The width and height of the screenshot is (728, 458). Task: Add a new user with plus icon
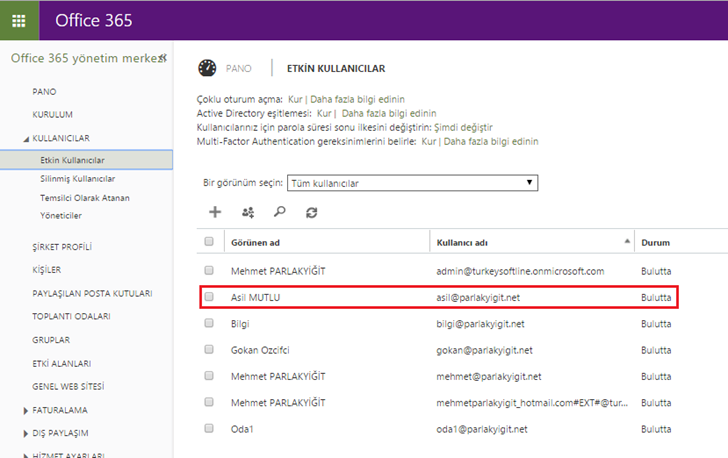click(215, 212)
